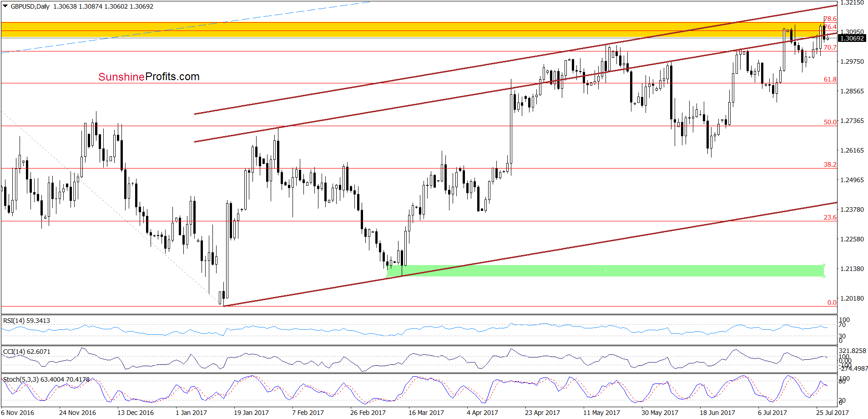The width and height of the screenshot is (868, 419).
Task: Click the 26 Feb 2017 date label
Action: [368, 413]
